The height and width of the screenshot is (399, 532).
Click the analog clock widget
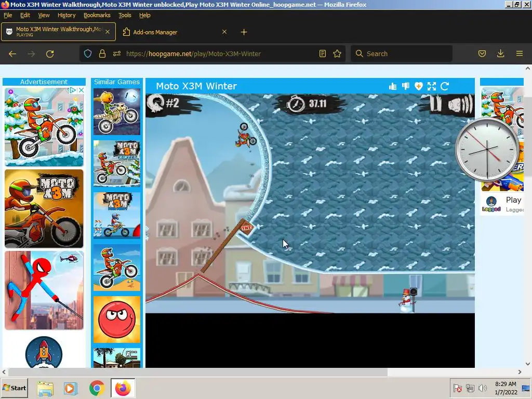pos(487,149)
